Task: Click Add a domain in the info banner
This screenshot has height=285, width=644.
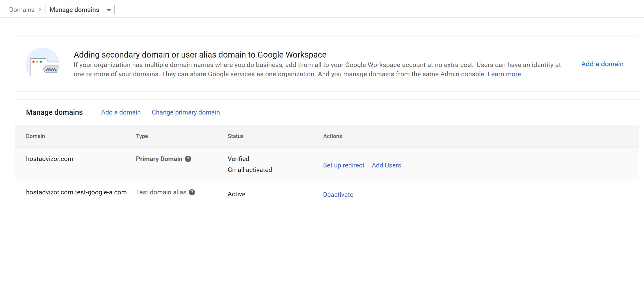Action: click(602, 64)
